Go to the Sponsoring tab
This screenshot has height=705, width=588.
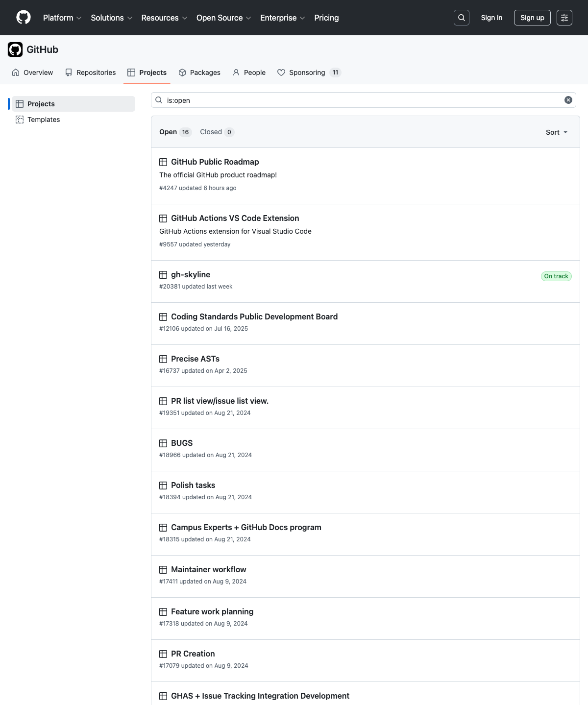(307, 73)
